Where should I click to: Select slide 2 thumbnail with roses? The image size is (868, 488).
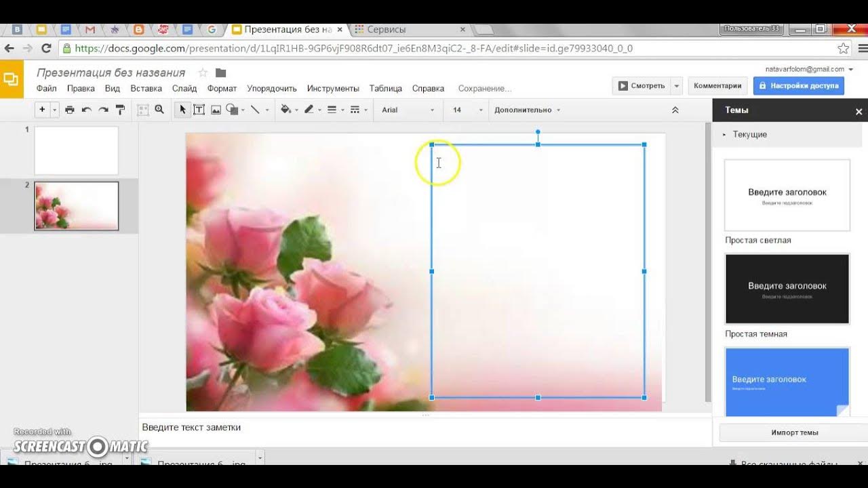(x=76, y=206)
